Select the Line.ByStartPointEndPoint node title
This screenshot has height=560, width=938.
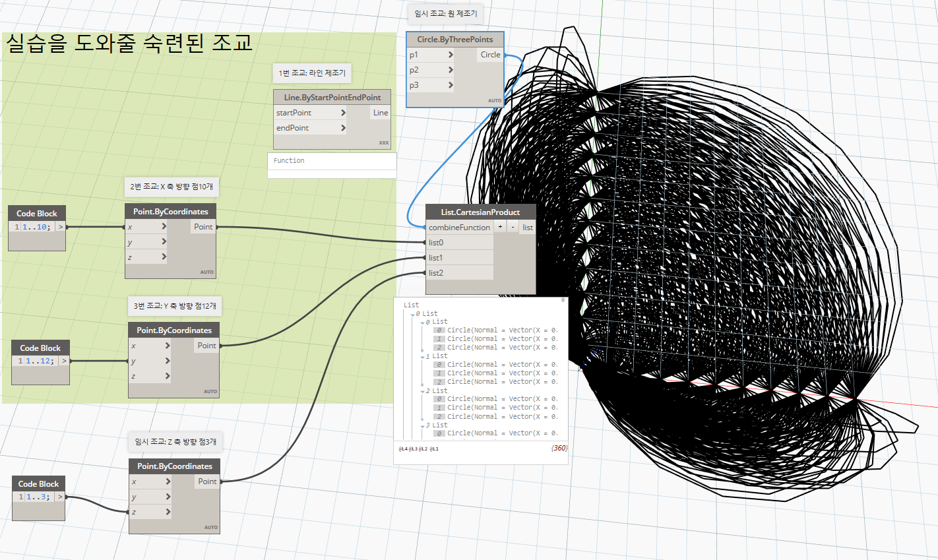(x=332, y=98)
